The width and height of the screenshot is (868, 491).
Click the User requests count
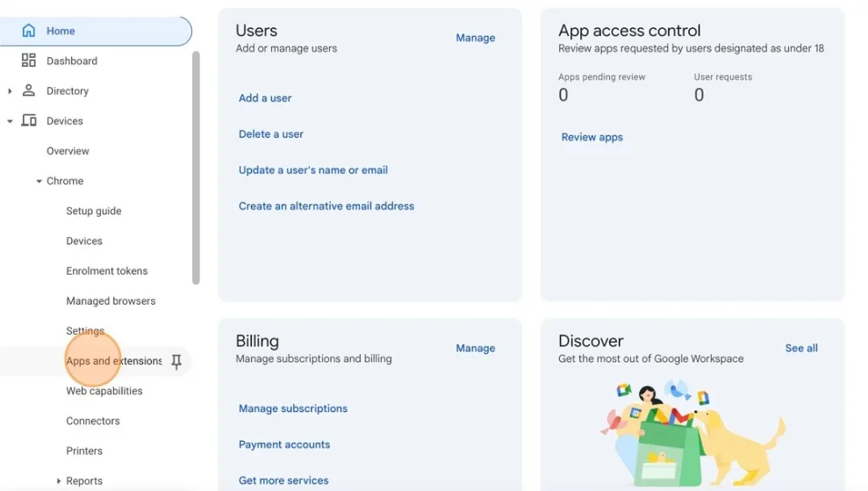coord(699,96)
